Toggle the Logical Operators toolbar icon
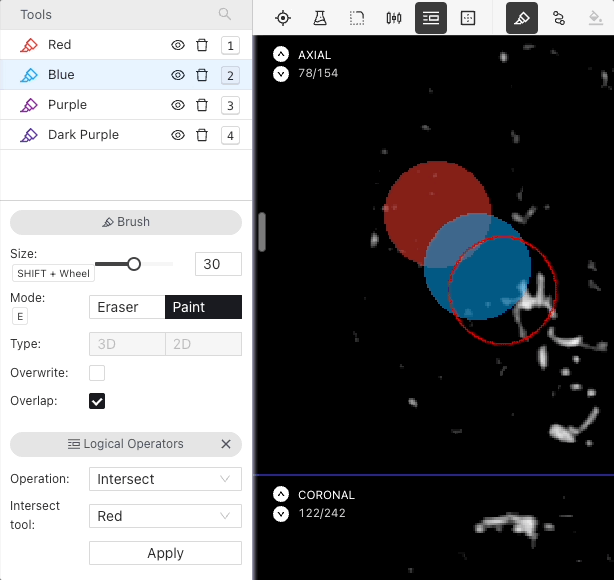Image resolution: width=614 pixels, height=580 pixels. pos(431,18)
